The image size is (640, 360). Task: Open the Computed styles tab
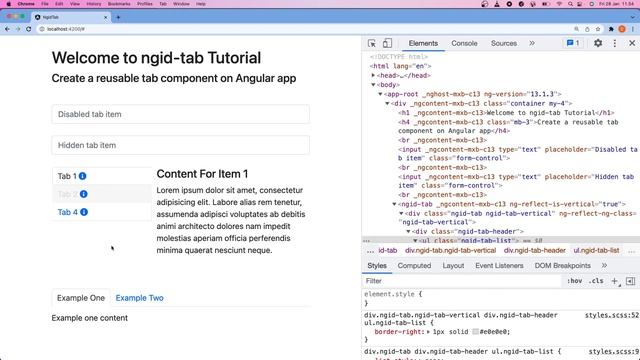(x=414, y=266)
